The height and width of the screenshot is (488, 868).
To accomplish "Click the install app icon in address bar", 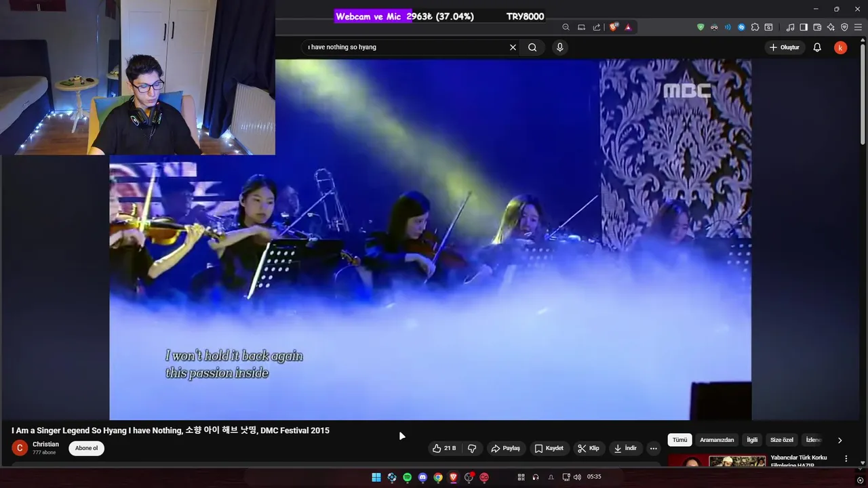I will click(581, 27).
